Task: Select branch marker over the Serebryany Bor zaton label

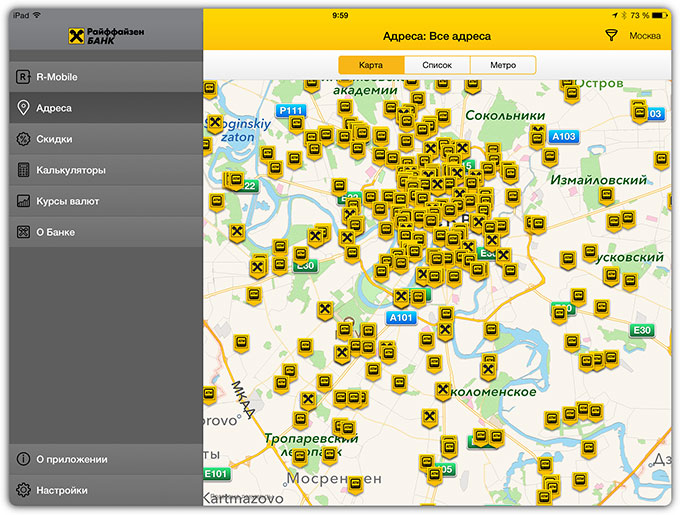Action: [x=215, y=121]
